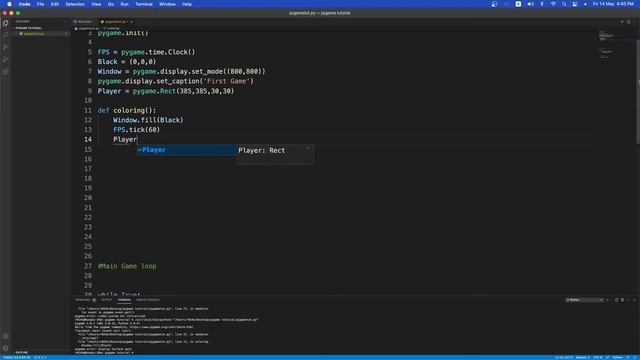
Task: Open the Extensions view in activity bar
Action: pos(5,71)
